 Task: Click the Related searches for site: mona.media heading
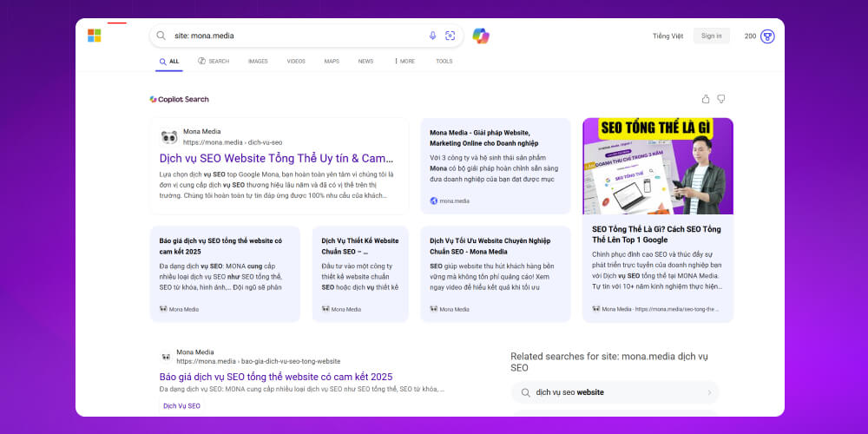pyautogui.click(x=609, y=362)
